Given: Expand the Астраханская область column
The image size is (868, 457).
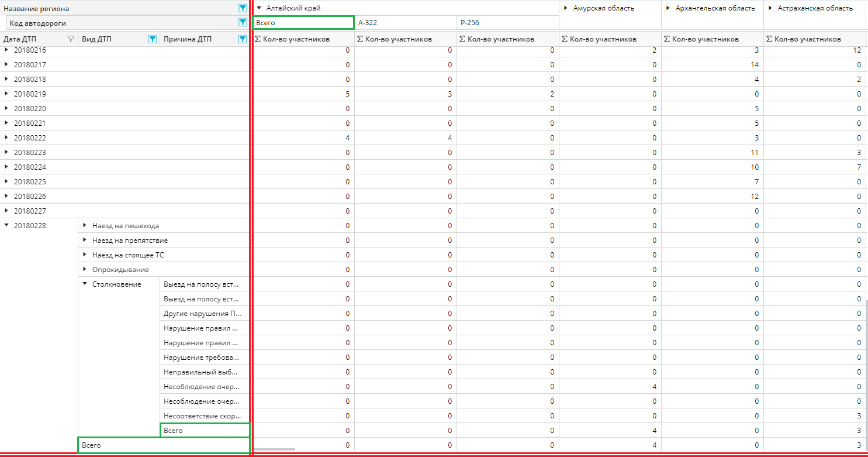Looking at the screenshot, I should pos(770,8).
